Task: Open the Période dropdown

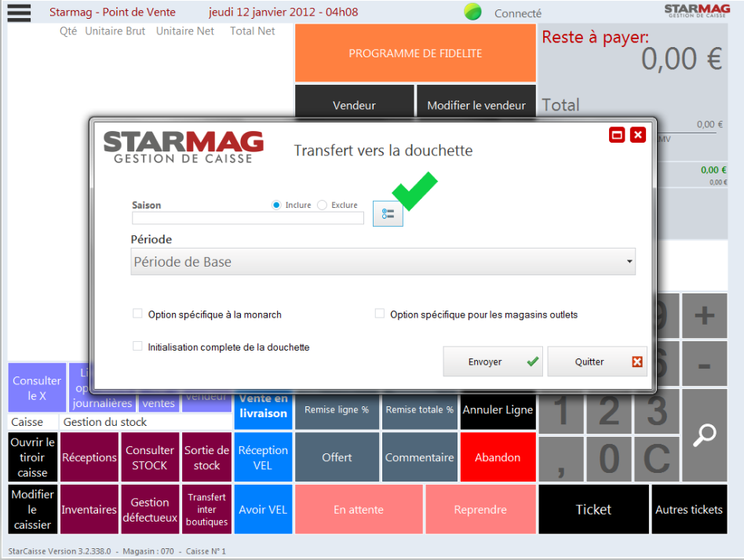Action: point(383,262)
